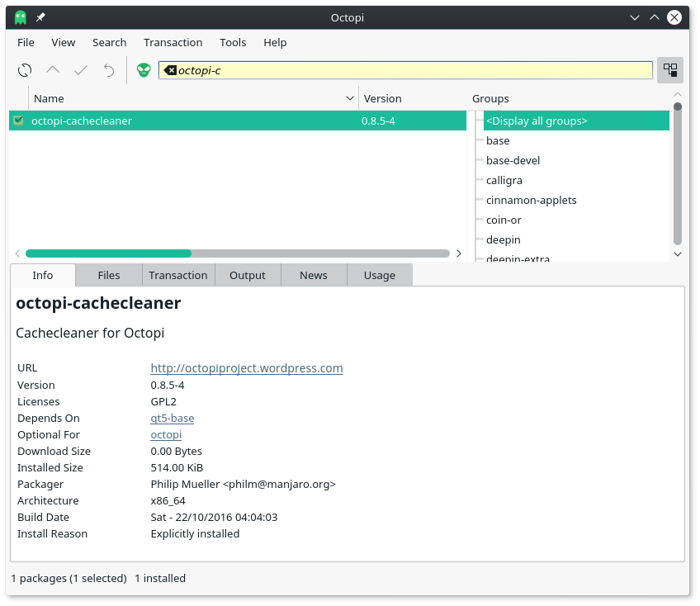Toggle the groups panel icon button

(669, 70)
